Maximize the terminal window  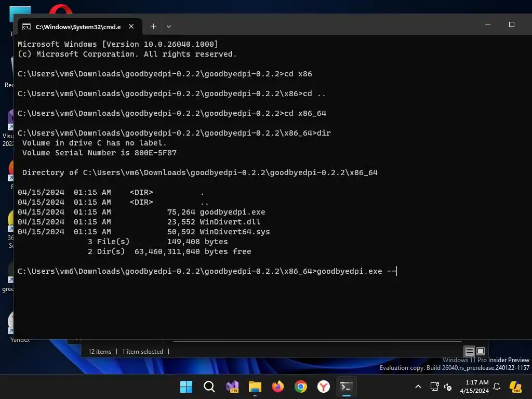(512, 24)
